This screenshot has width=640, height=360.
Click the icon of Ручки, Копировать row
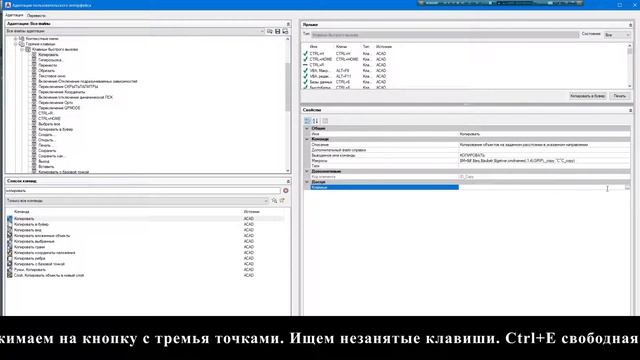coord(10,270)
